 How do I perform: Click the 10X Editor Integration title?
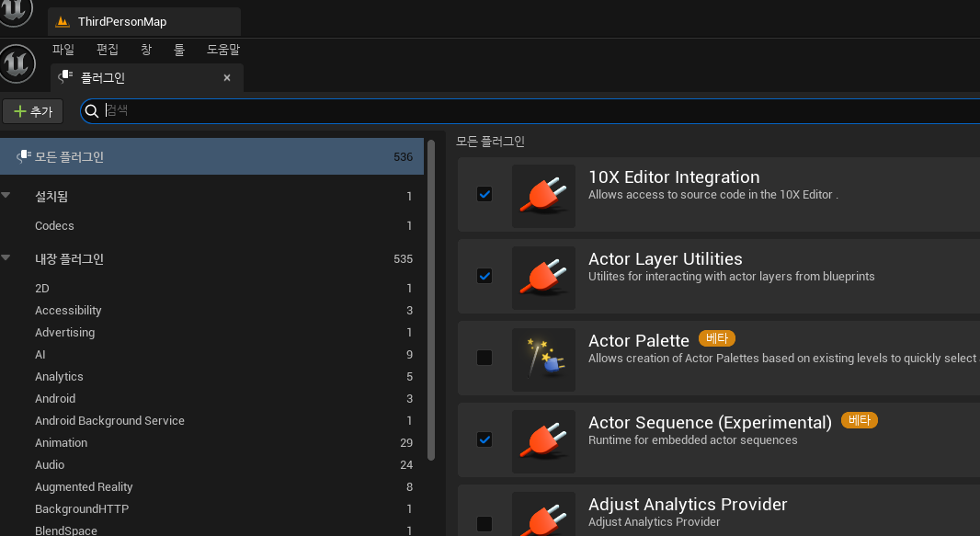pyautogui.click(x=674, y=177)
